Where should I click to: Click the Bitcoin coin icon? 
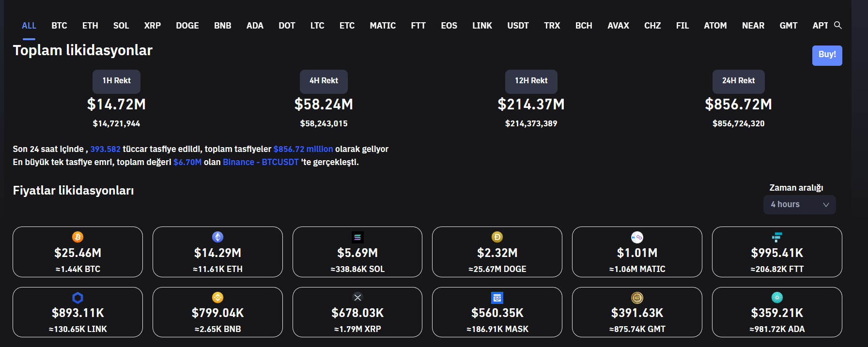click(77, 237)
